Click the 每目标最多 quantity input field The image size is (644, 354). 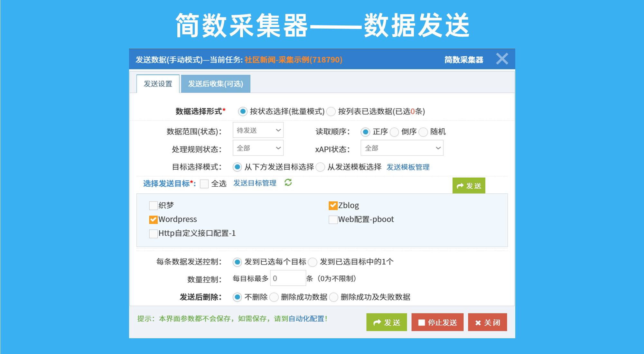coord(288,278)
